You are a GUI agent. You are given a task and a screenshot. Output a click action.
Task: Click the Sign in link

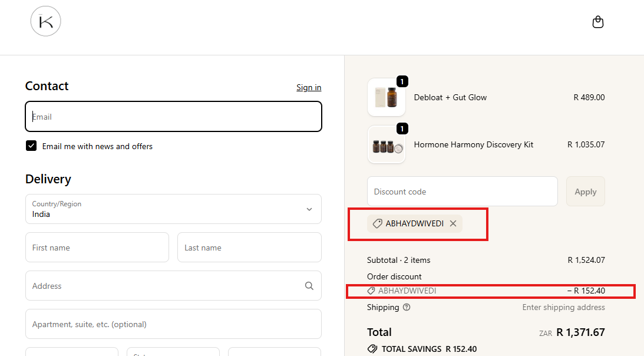point(309,88)
